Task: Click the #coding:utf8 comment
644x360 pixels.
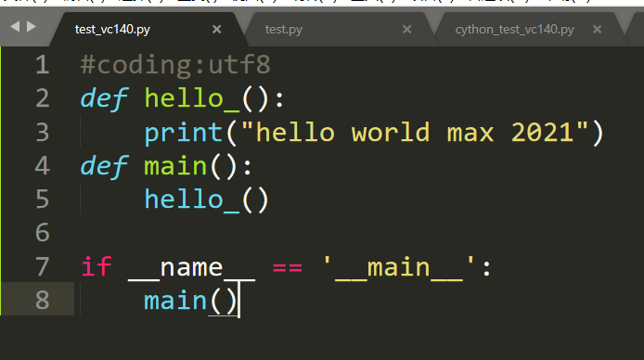Action: (175, 66)
